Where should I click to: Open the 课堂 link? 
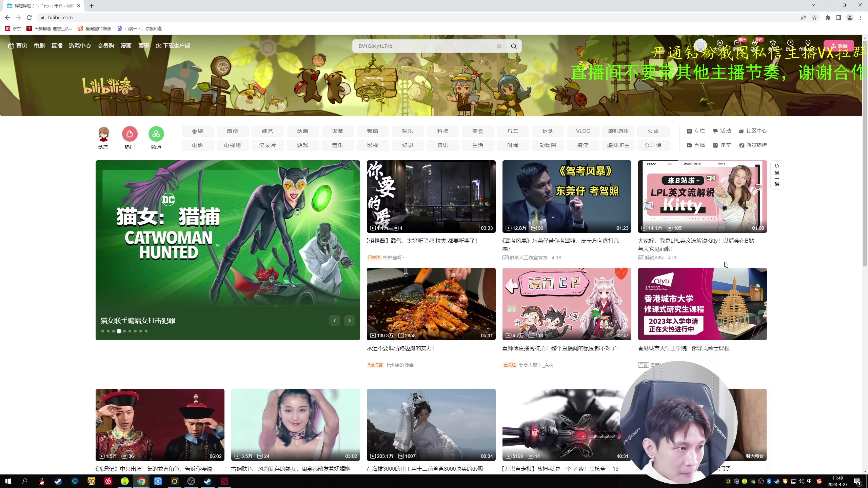point(722,145)
